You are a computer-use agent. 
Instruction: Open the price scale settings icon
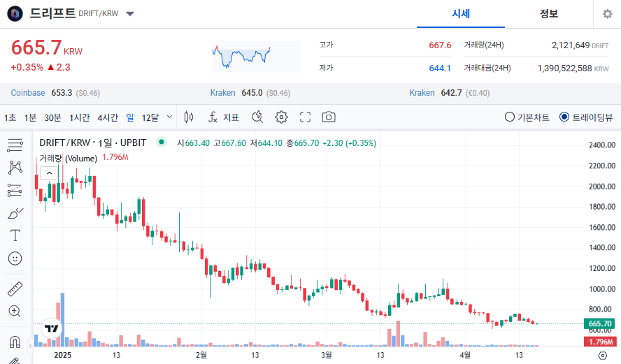(602, 356)
